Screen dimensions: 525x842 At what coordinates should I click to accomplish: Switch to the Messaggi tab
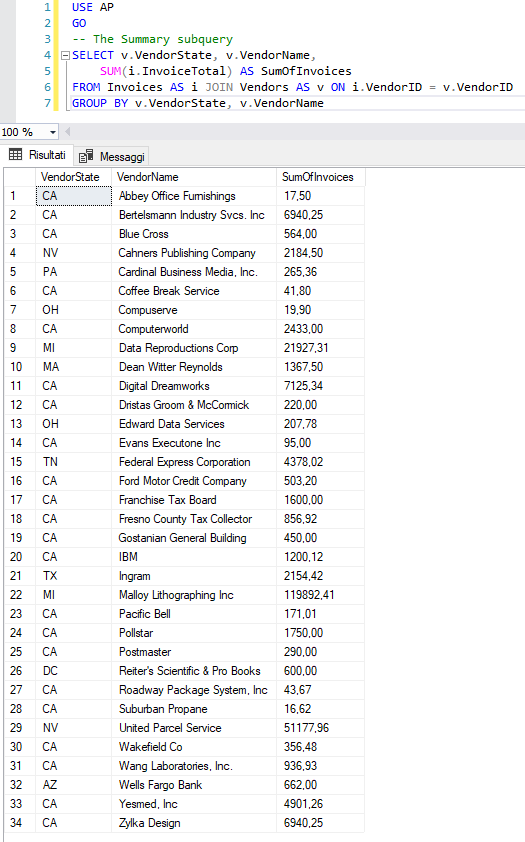(112, 156)
